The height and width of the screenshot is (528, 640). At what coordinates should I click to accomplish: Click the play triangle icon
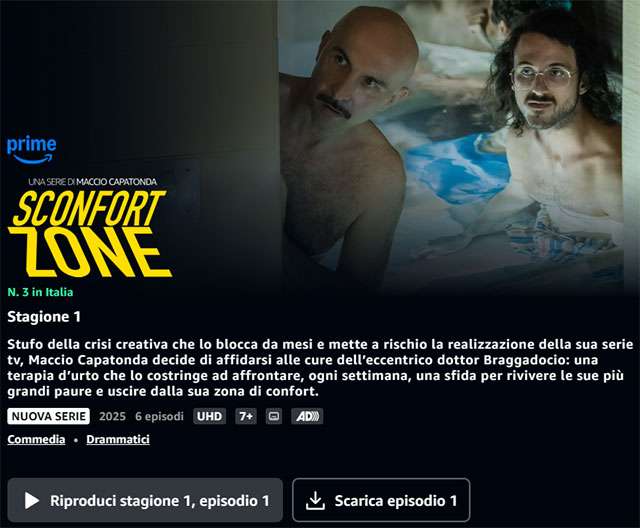pos(31,500)
